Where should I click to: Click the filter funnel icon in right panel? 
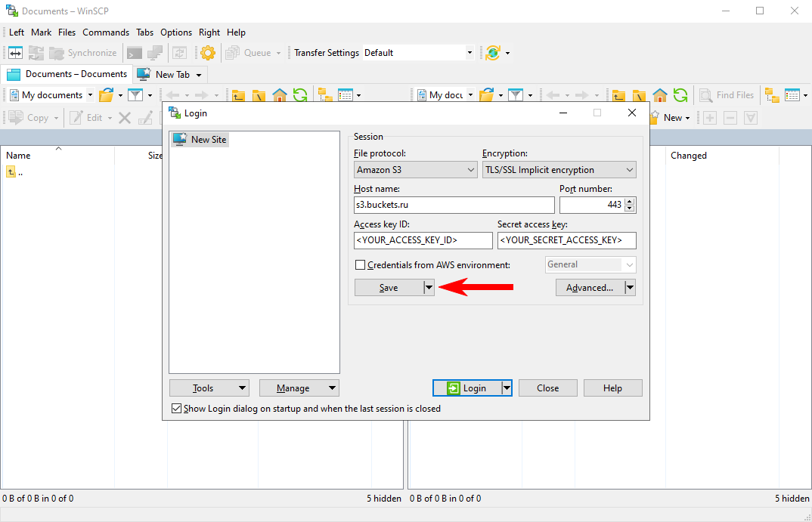(x=516, y=95)
